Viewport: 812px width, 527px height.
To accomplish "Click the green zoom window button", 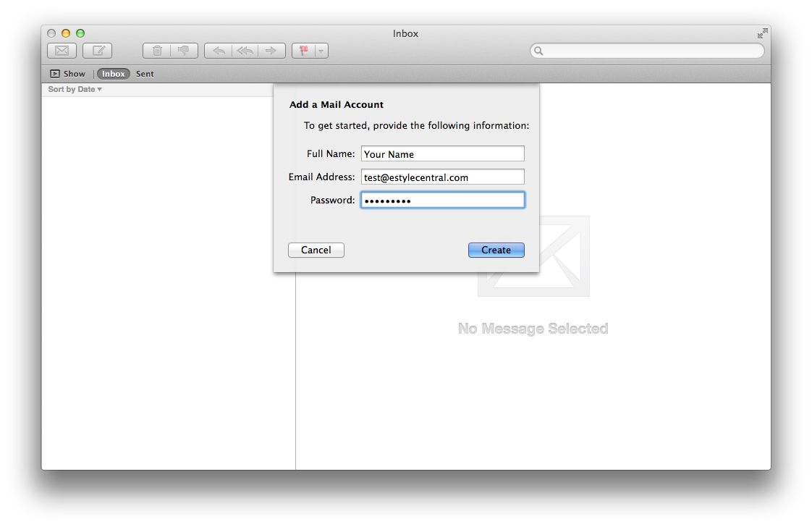I will pyautogui.click(x=80, y=33).
